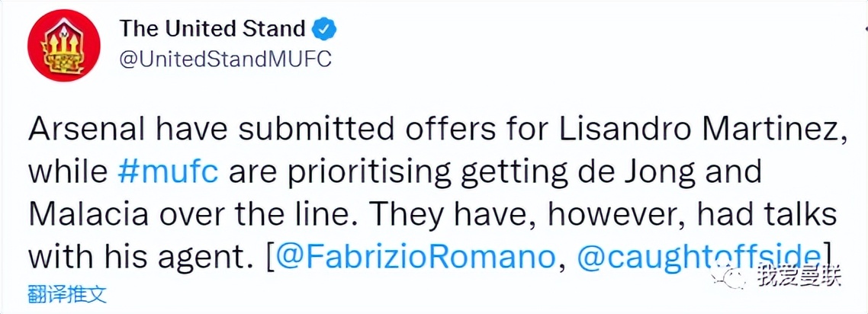Click the blue verified badge

326,30
